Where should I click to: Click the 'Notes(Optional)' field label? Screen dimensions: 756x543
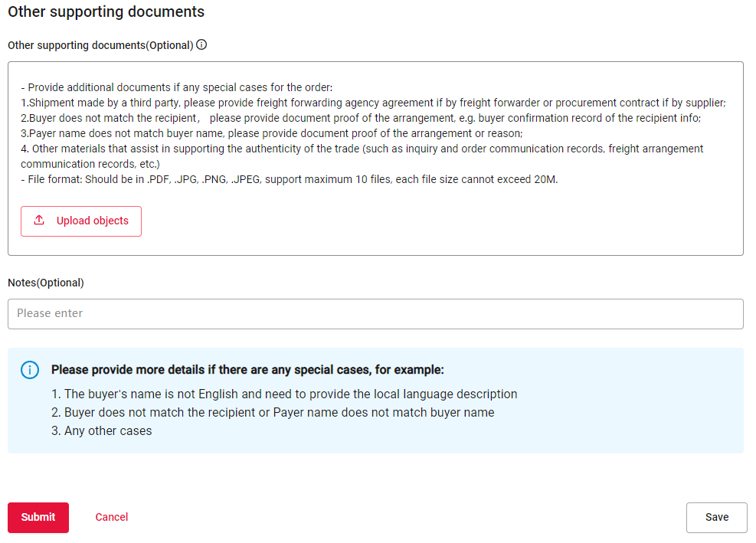tap(46, 283)
